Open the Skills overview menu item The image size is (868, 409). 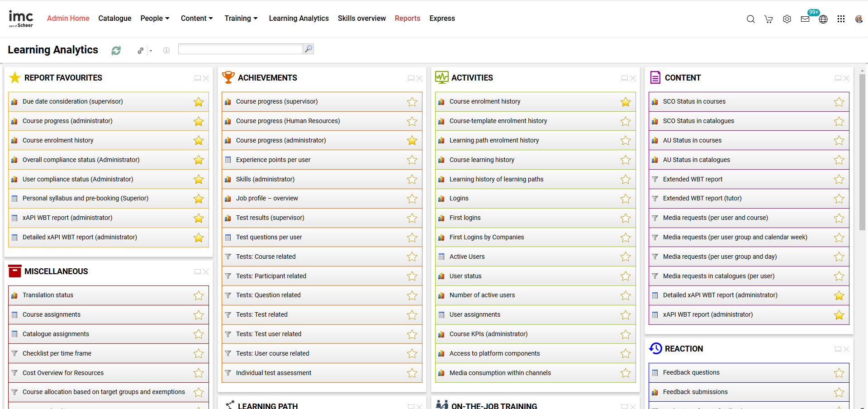(x=362, y=18)
